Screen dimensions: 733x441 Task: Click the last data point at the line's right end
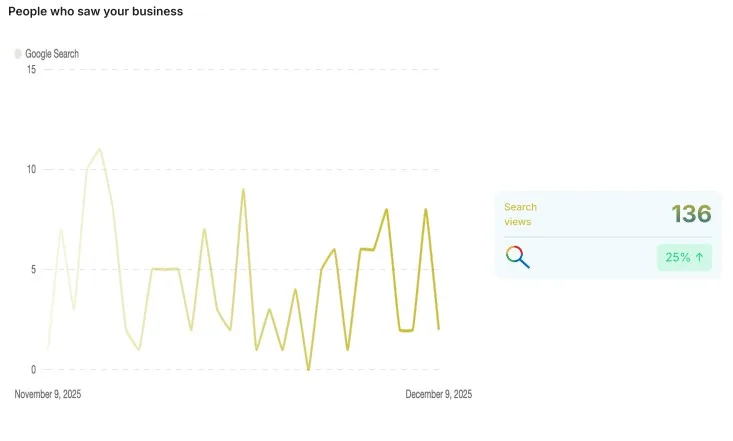tap(438, 329)
